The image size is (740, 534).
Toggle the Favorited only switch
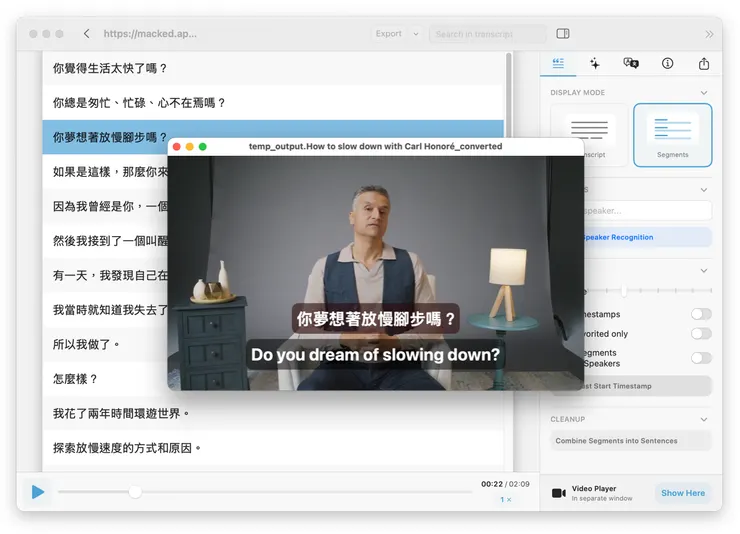[x=701, y=334]
